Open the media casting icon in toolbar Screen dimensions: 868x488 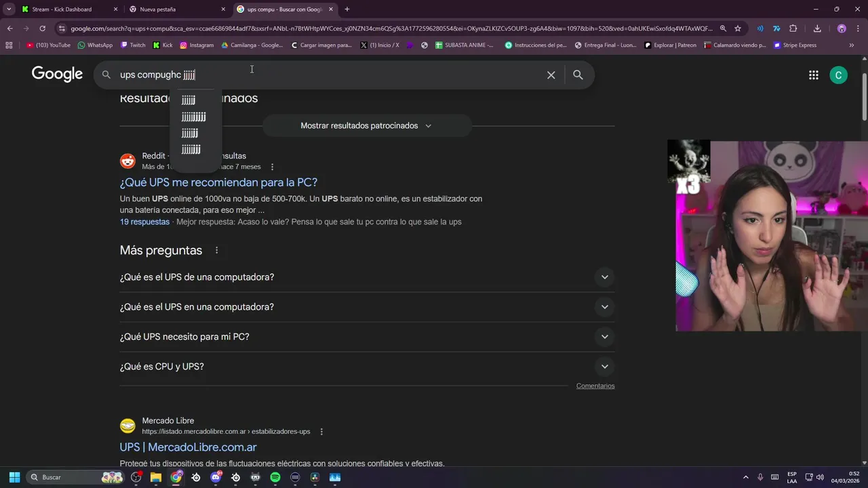760,28
